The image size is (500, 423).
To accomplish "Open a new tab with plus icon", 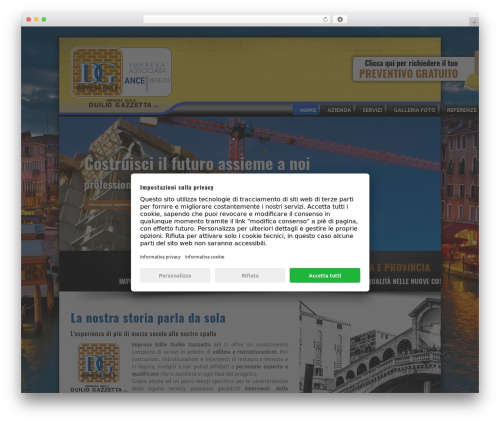I will click(x=474, y=22).
